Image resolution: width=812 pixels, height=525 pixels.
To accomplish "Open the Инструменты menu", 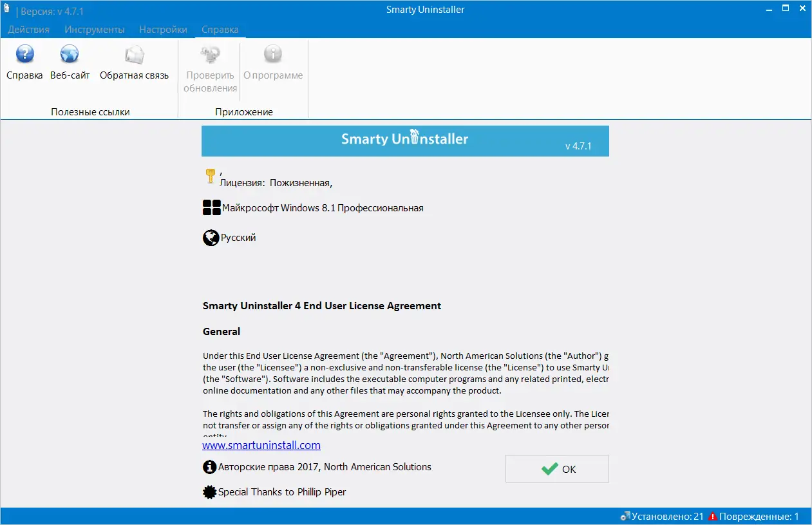I will (94, 29).
